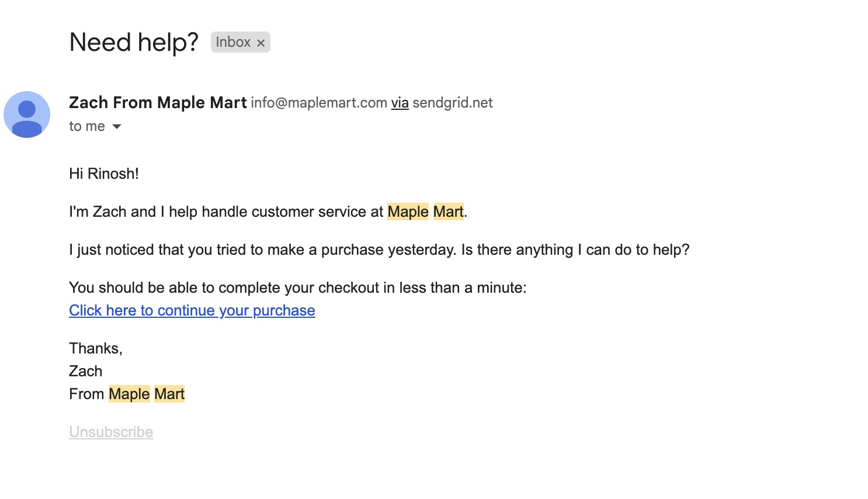Viewport: 868px width, 499px height.
Task: Click the Unsubscribe link
Action: coord(111,432)
